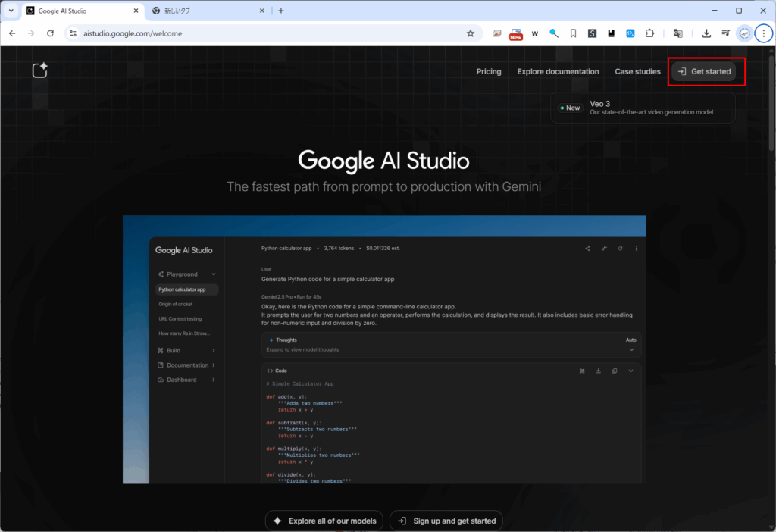This screenshot has width=776, height=532.
Task: Click download icon in preview Code block
Action: pyautogui.click(x=599, y=371)
